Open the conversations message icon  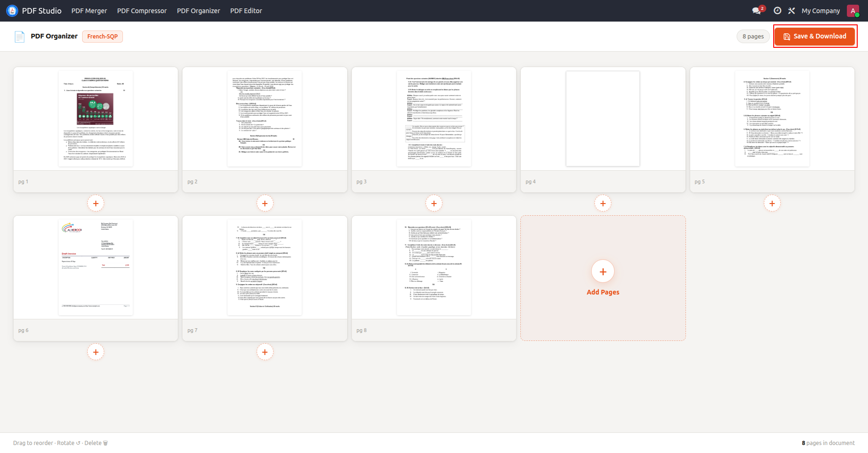coord(756,10)
